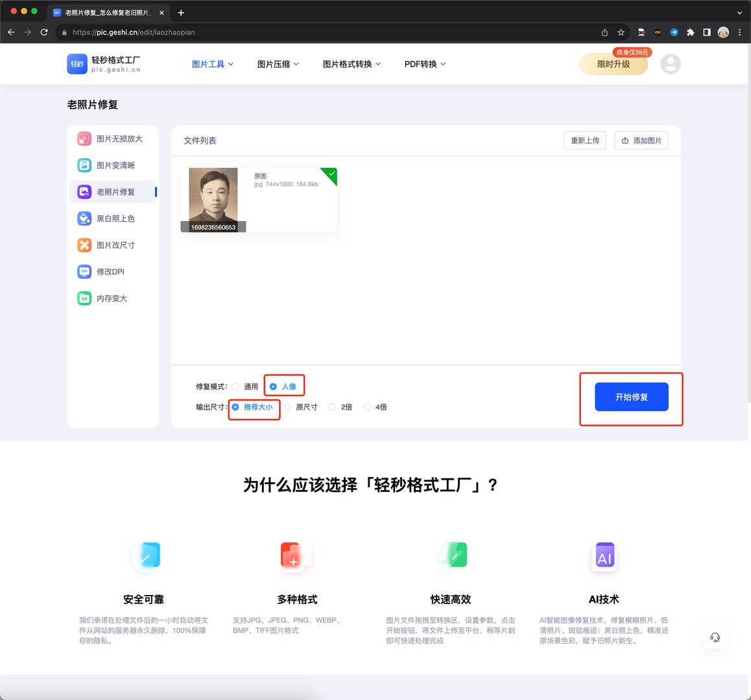Image resolution: width=751 pixels, height=700 pixels.
Task: Click the 开始修复 button to start repair
Action: 630,397
